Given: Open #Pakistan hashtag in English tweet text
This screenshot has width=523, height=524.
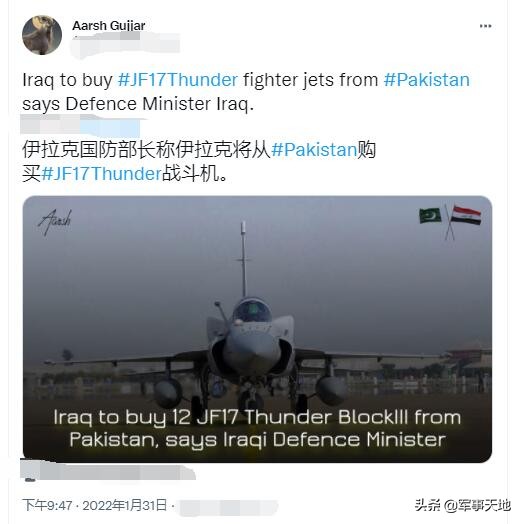Looking at the screenshot, I should tap(427, 80).
